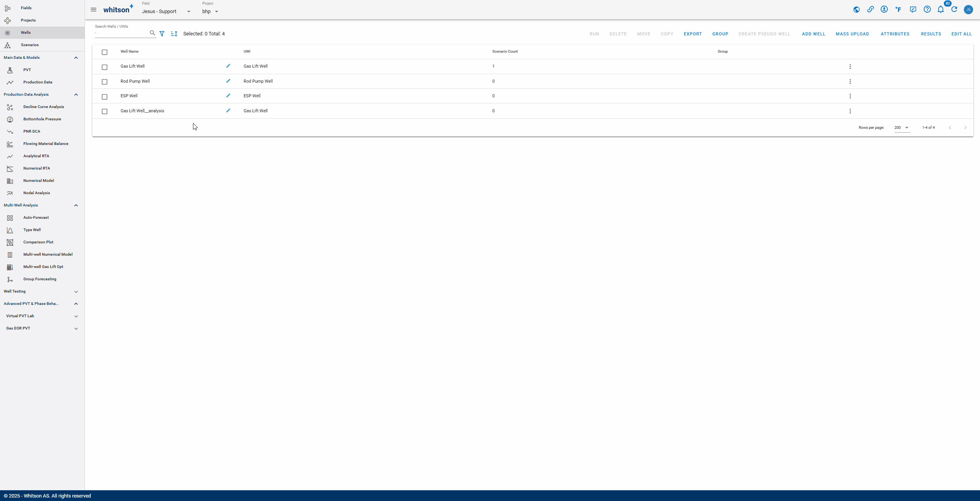Click the ADD WELL button
This screenshot has width=980, height=501.
[x=814, y=34]
